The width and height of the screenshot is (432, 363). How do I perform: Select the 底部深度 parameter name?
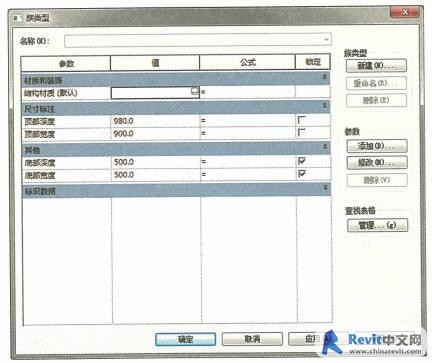click(40, 163)
